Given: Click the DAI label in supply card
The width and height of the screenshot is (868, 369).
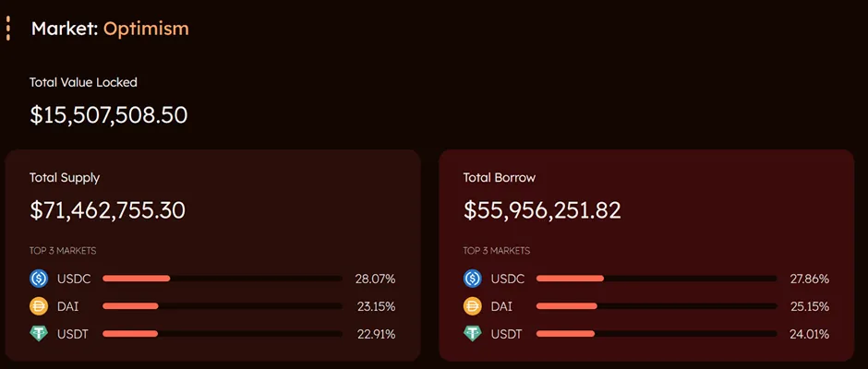Looking at the screenshot, I should [x=68, y=306].
